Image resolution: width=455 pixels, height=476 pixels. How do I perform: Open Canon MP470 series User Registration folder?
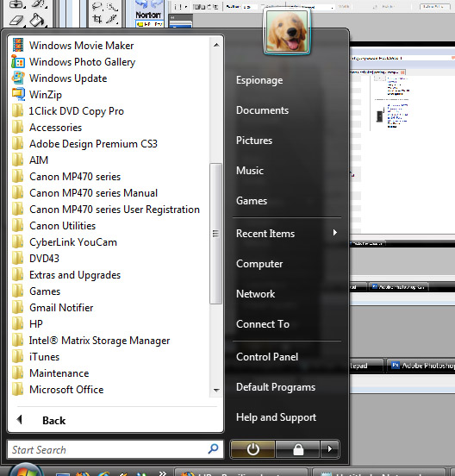(115, 210)
